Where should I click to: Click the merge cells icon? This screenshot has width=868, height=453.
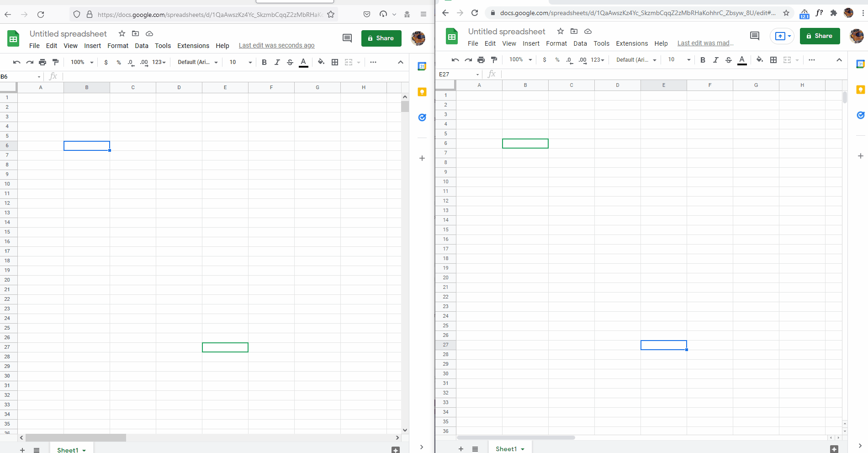349,62
